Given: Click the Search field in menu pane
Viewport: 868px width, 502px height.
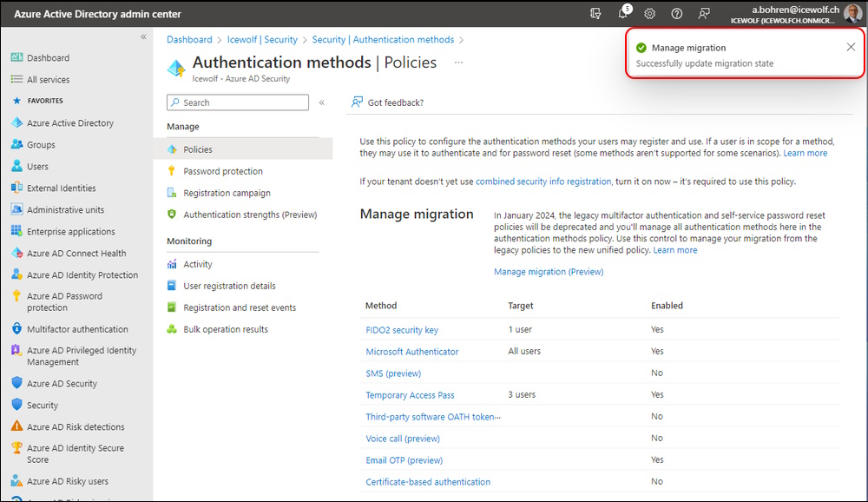Looking at the screenshot, I should click(238, 102).
